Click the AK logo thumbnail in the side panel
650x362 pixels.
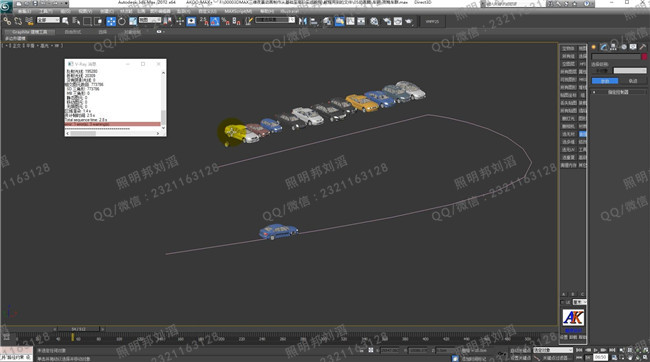point(573,318)
